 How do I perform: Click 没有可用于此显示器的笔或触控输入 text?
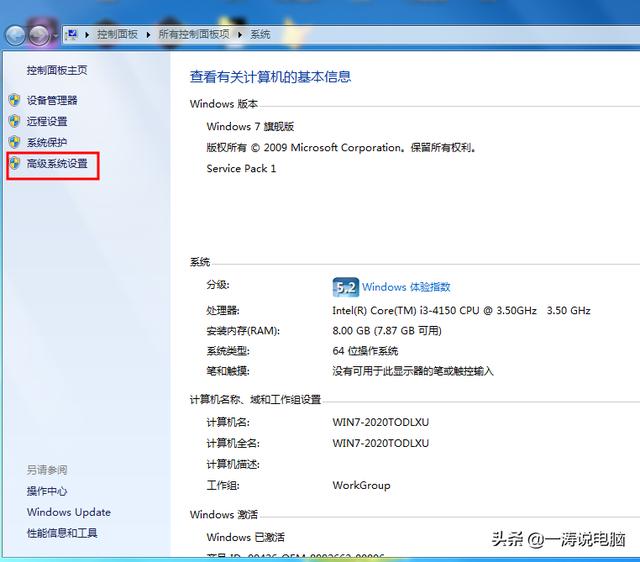(x=413, y=371)
